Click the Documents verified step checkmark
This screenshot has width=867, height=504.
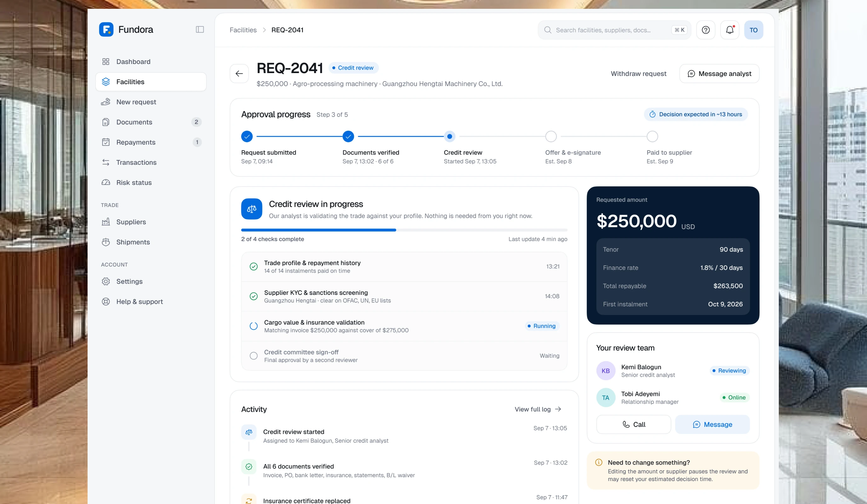[348, 137]
